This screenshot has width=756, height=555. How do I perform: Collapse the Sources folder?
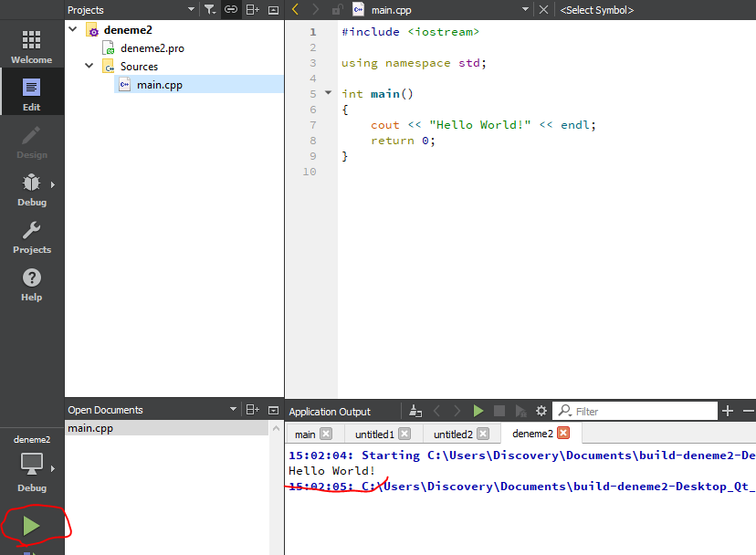pos(89,66)
